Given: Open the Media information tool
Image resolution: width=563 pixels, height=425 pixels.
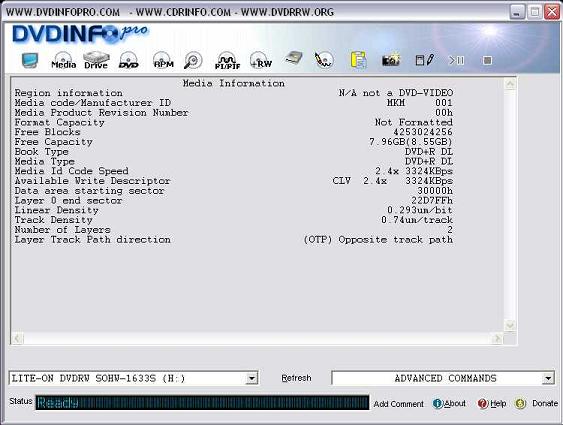Looking at the screenshot, I should (x=63, y=60).
